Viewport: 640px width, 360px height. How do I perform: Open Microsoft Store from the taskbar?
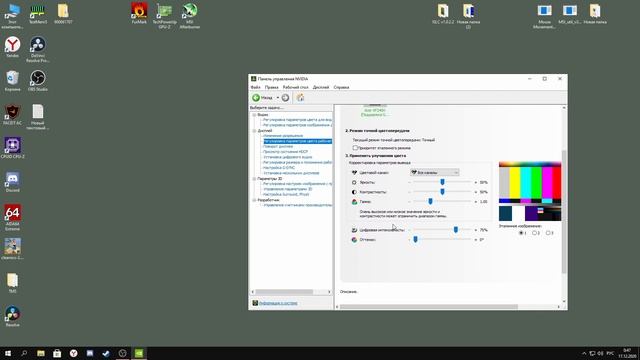(57, 353)
